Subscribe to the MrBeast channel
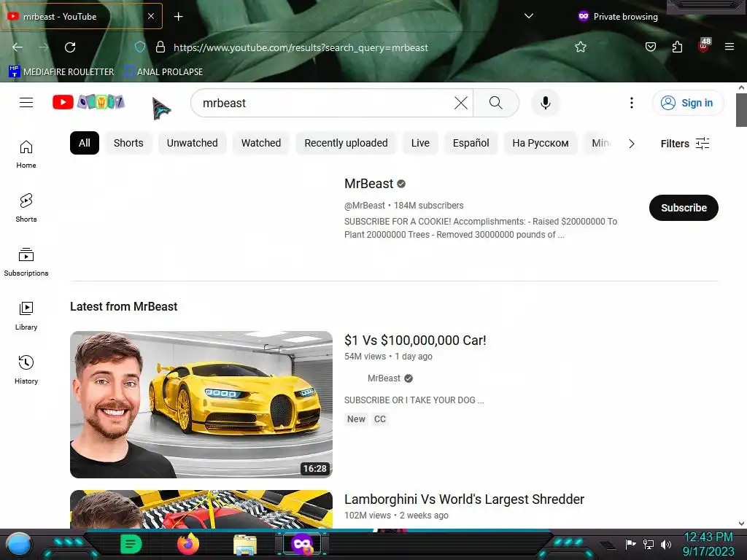This screenshot has height=560, width=747. [x=684, y=208]
